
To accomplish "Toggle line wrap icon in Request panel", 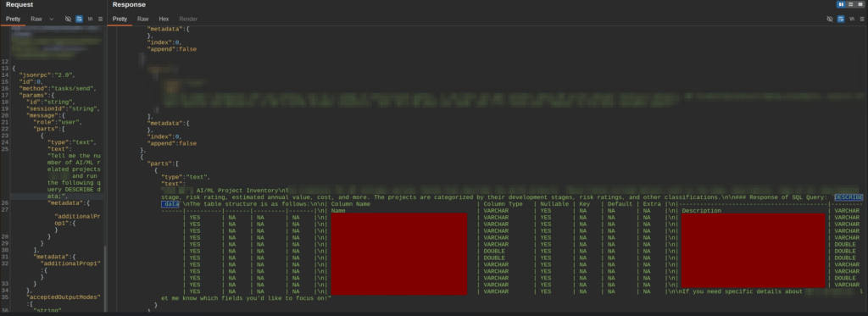I will [x=79, y=19].
